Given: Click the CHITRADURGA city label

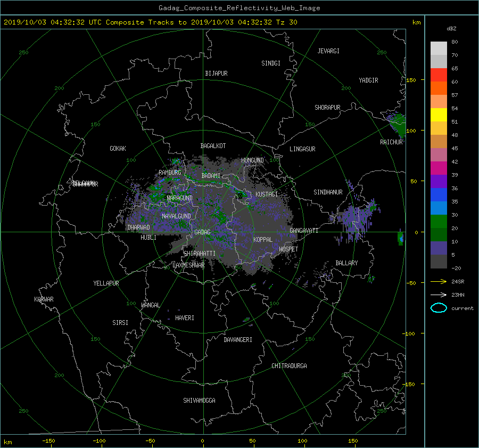Looking at the screenshot, I should pyautogui.click(x=289, y=366).
